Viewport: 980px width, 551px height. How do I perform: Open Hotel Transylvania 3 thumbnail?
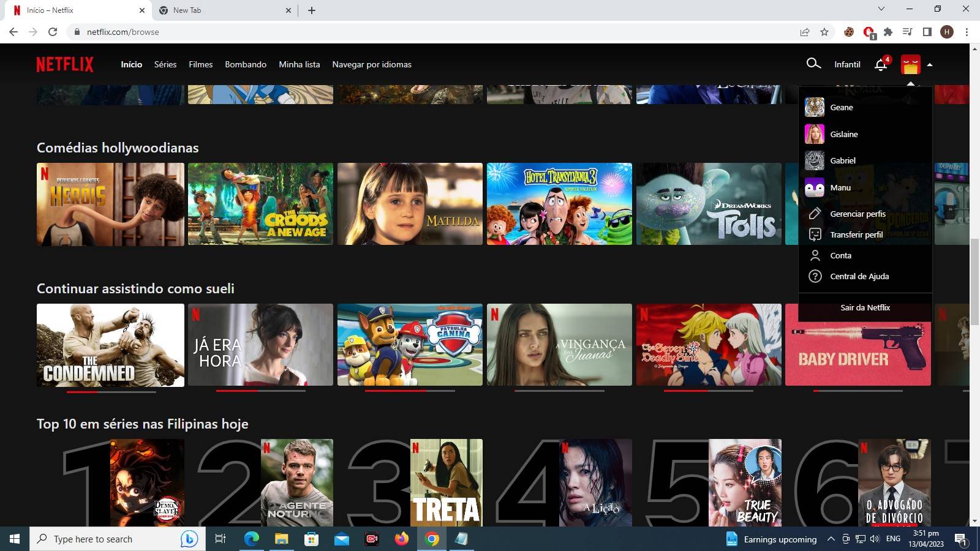click(559, 204)
